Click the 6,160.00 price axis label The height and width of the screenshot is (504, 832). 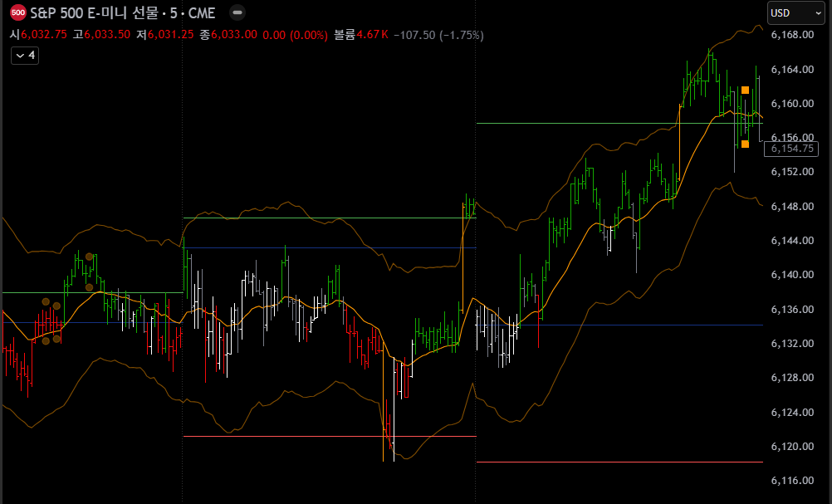tap(792, 104)
